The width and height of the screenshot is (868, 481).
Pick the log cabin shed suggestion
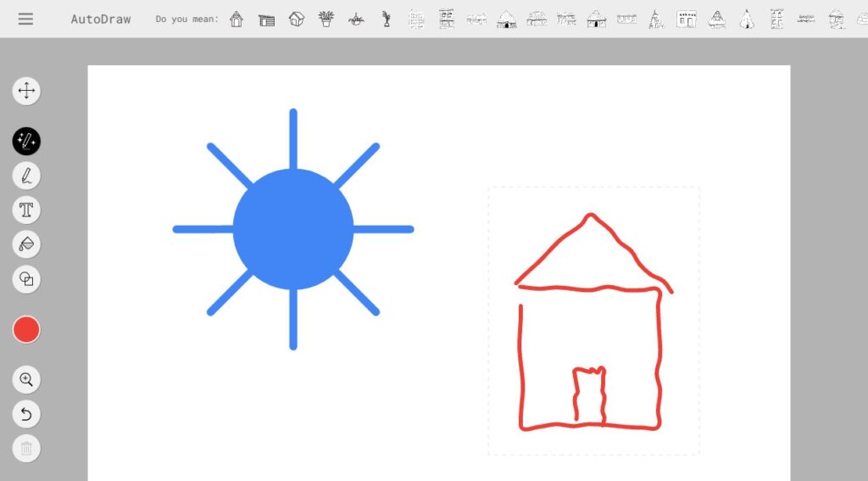point(266,20)
